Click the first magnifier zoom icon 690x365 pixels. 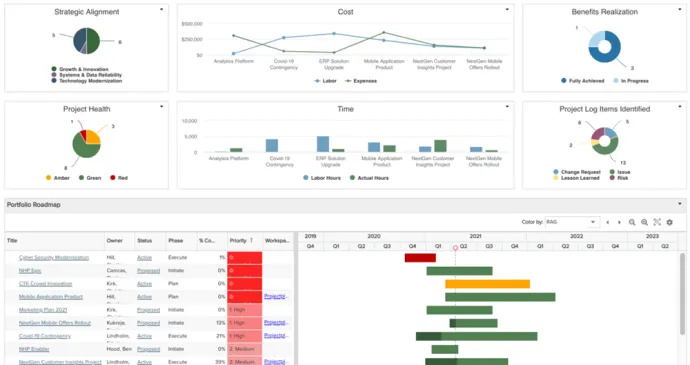632,222
